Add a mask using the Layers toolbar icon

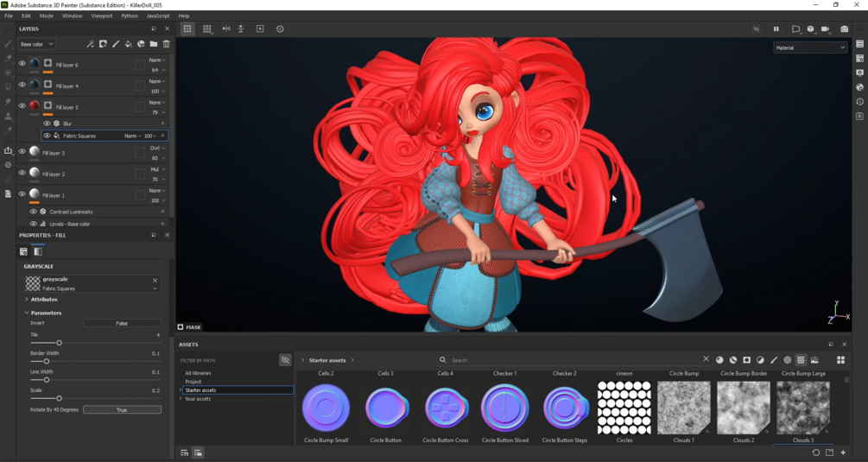(x=103, y=44)
